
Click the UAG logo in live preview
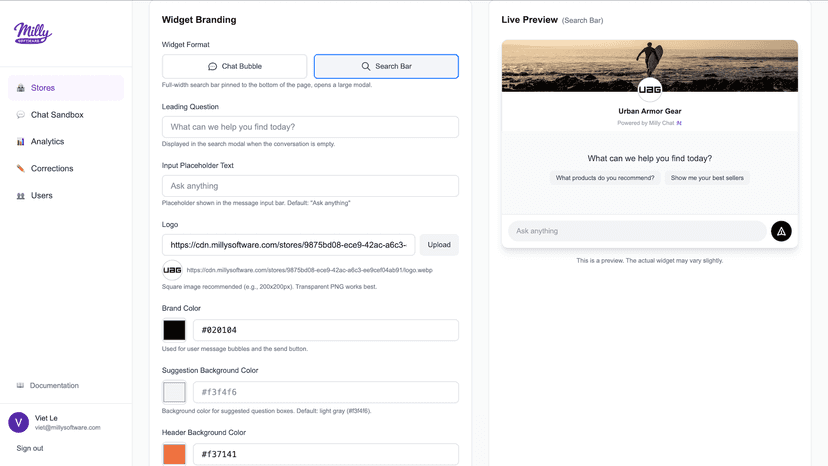(650, 89)
